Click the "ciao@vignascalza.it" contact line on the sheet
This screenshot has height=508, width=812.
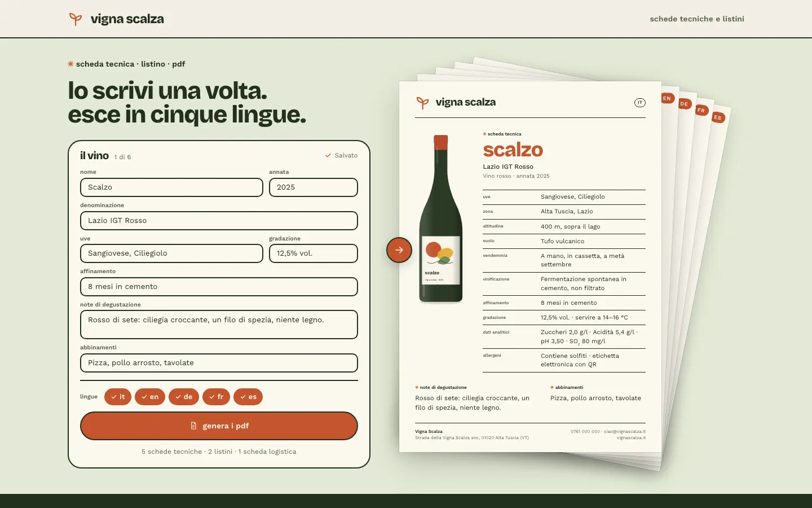[625, 432]
